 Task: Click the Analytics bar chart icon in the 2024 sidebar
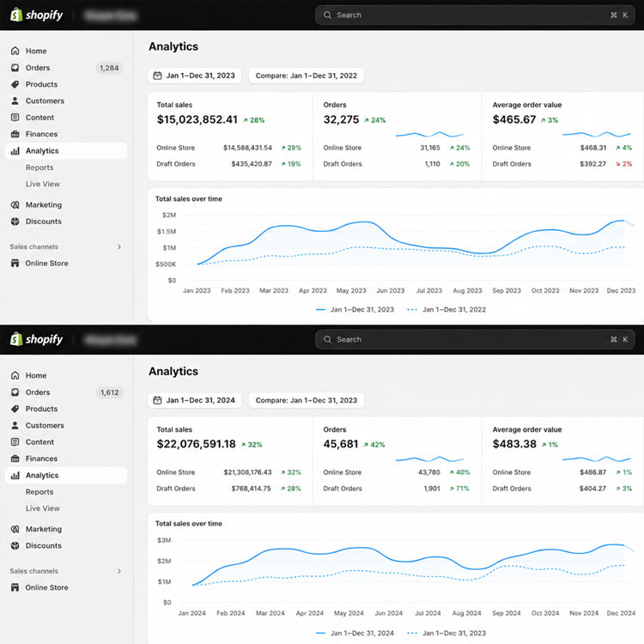[15, 475]
